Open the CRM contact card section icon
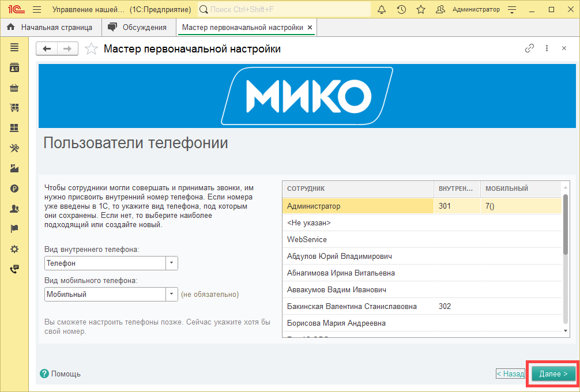 pos(14,67)
